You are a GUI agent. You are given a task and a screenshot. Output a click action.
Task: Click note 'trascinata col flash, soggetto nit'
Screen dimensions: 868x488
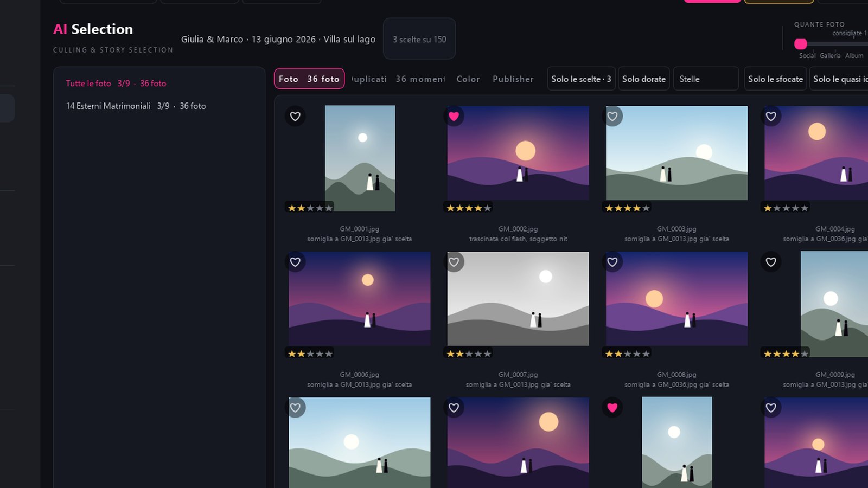coord(518,239)
